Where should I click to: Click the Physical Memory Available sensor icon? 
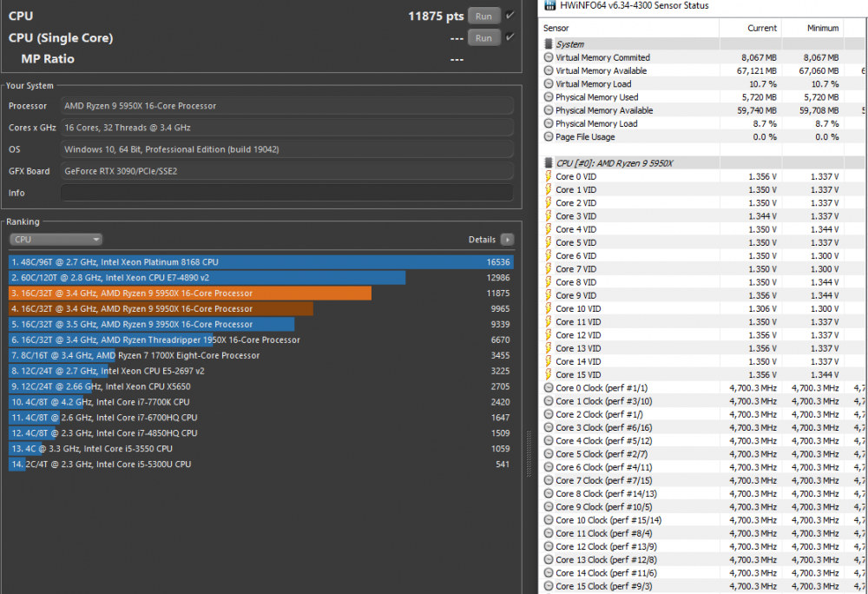point(549,110)
